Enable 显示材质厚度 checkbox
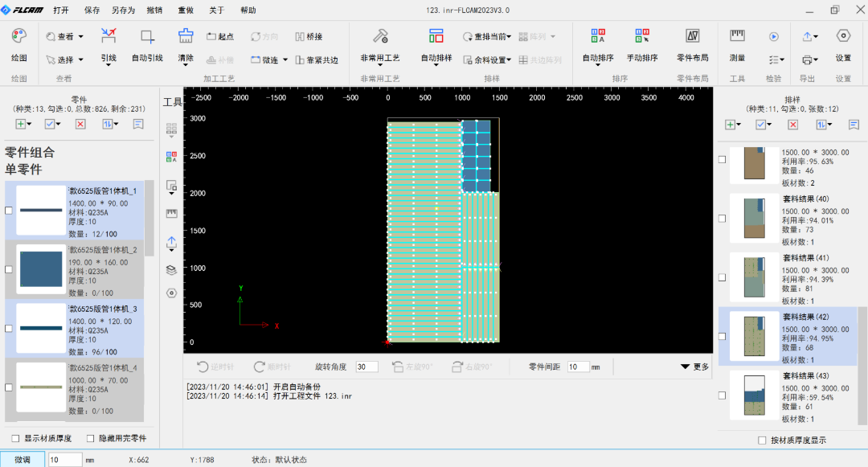The image size is (868, 467). (15, 438)
